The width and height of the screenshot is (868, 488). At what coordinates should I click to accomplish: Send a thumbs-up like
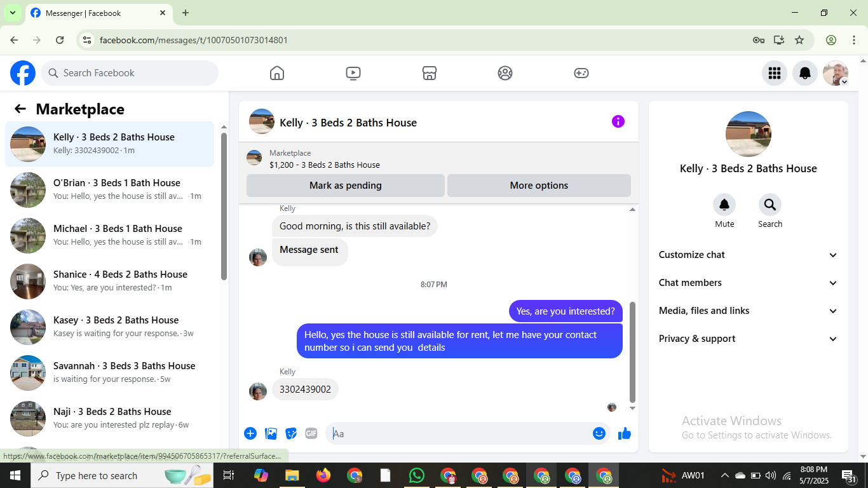point(625,433)
